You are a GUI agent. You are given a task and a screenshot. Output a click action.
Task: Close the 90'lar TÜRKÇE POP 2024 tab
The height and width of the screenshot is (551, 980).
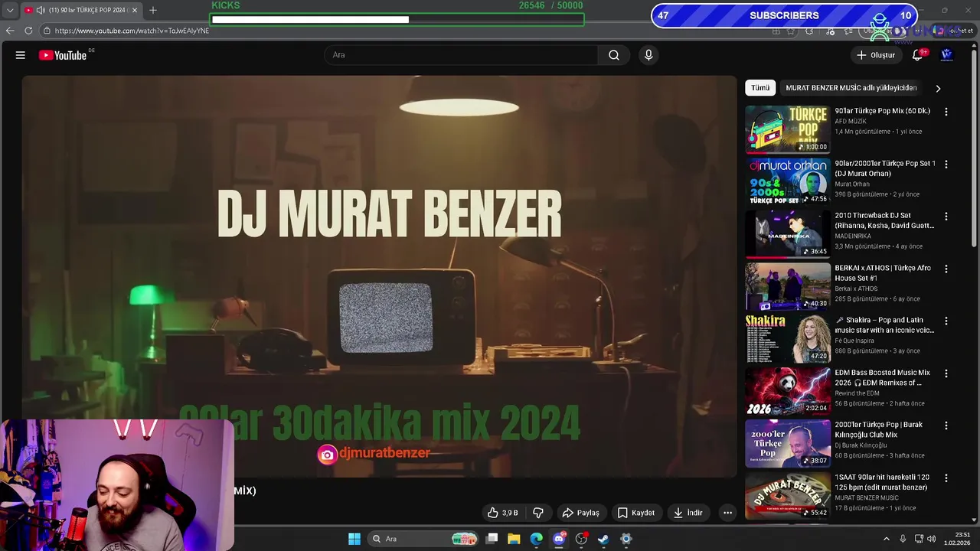click(135, 10)
